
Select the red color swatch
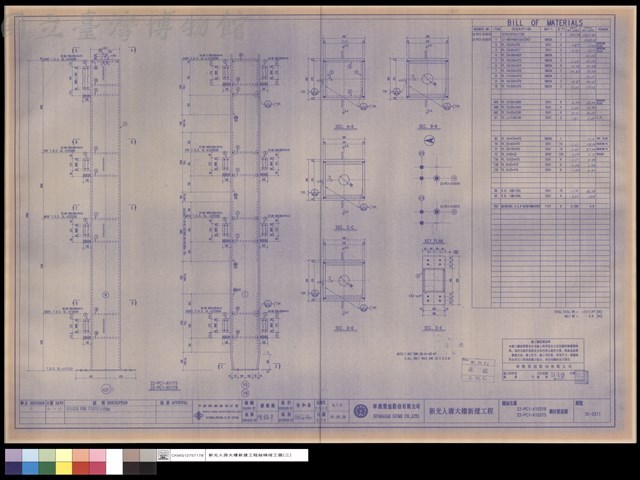coord(80,468)
